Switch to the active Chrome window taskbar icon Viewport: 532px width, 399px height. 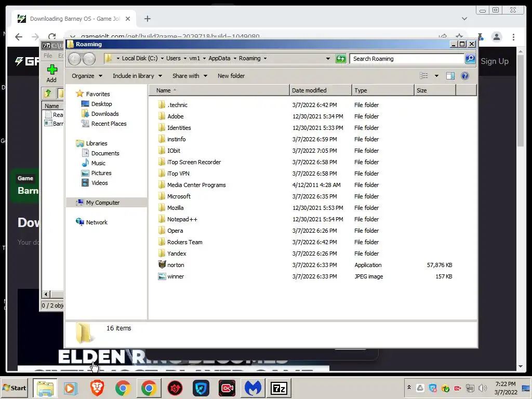pos(149,388)
